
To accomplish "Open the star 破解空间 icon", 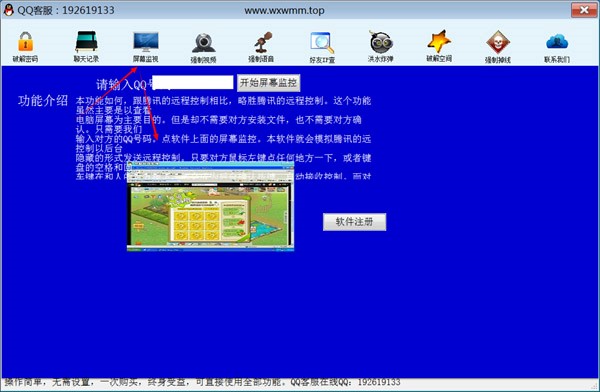I will click(x=439, y=46).
